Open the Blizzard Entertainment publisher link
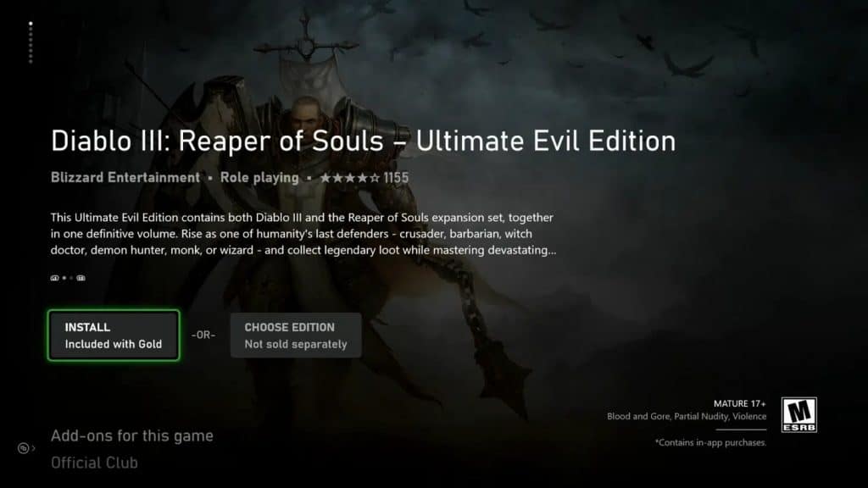The width and height of the screenshot is (868, 488). [125, 178]
